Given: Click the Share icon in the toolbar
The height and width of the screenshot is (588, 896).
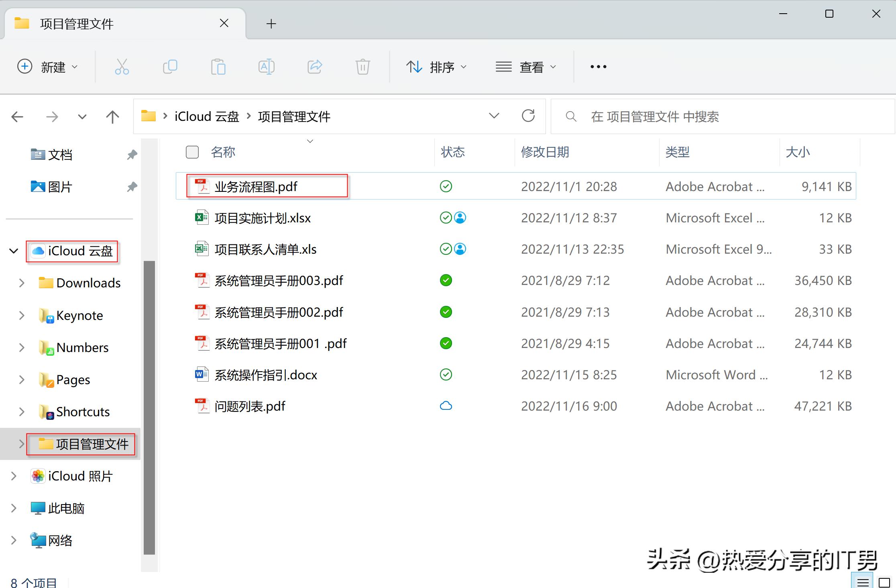Looking at the screenshot, I should coord(315,67).
